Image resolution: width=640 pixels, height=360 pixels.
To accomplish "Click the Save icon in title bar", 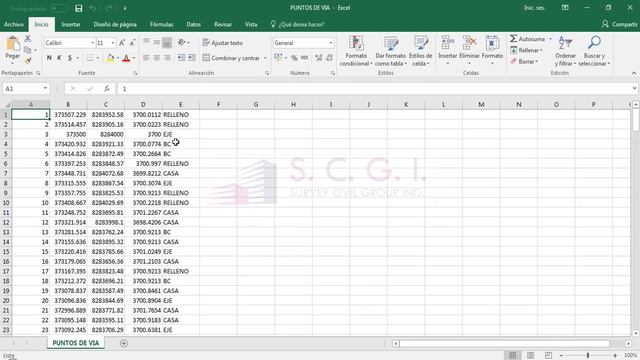I will (x=79, y=8).
